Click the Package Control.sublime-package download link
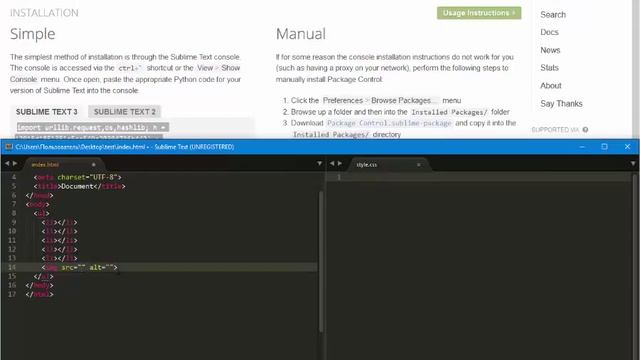The image size is (640, 360). [389, 123]
